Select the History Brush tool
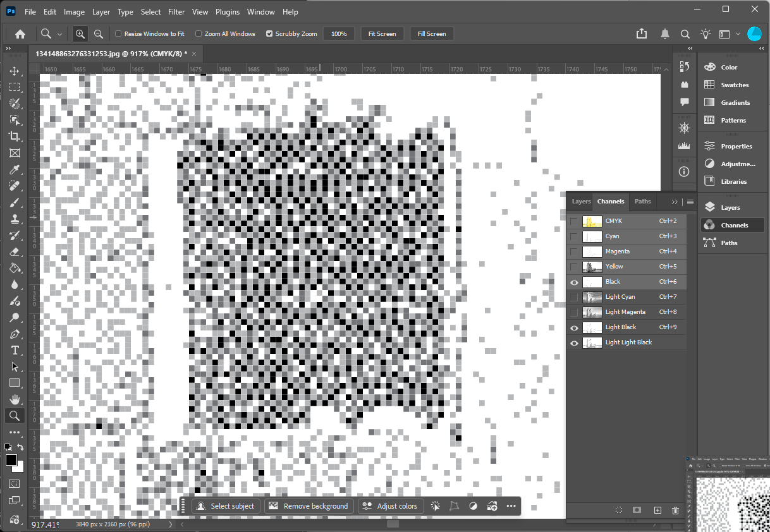Viewport: 770px width, 532px height. point(15,235)
